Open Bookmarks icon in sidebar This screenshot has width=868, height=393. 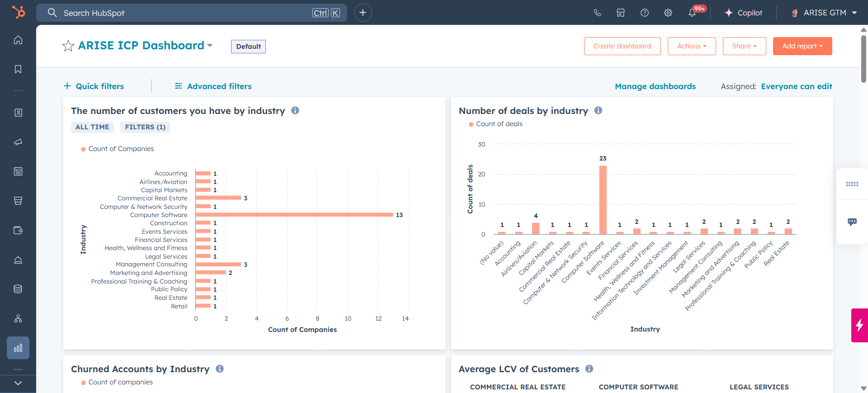[18, 69]
